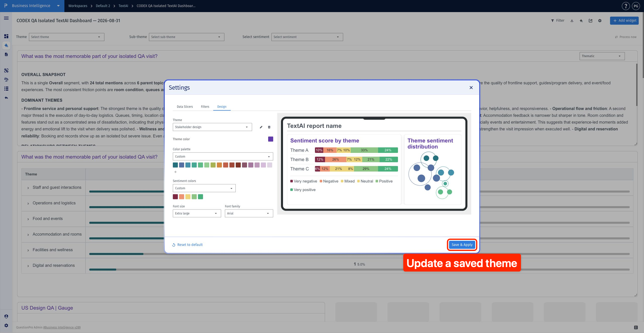Open Business Intelligence product menu
The width and height of the screenshot is (644, 333).
32,6
